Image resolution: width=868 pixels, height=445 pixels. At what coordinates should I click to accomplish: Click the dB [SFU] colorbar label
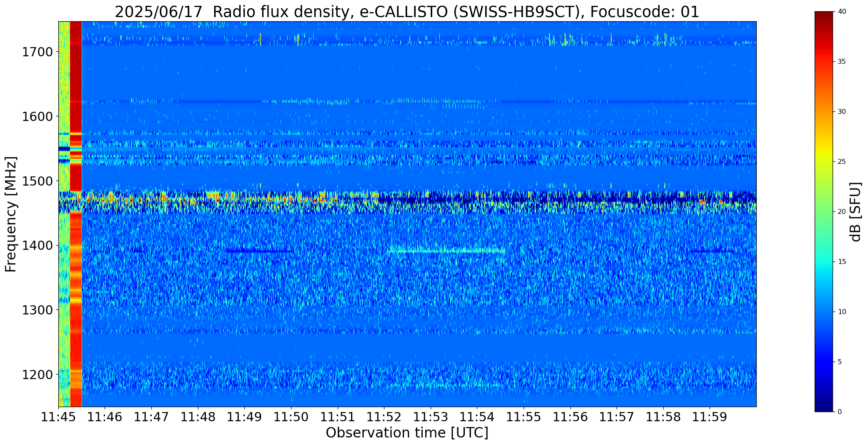855,212
